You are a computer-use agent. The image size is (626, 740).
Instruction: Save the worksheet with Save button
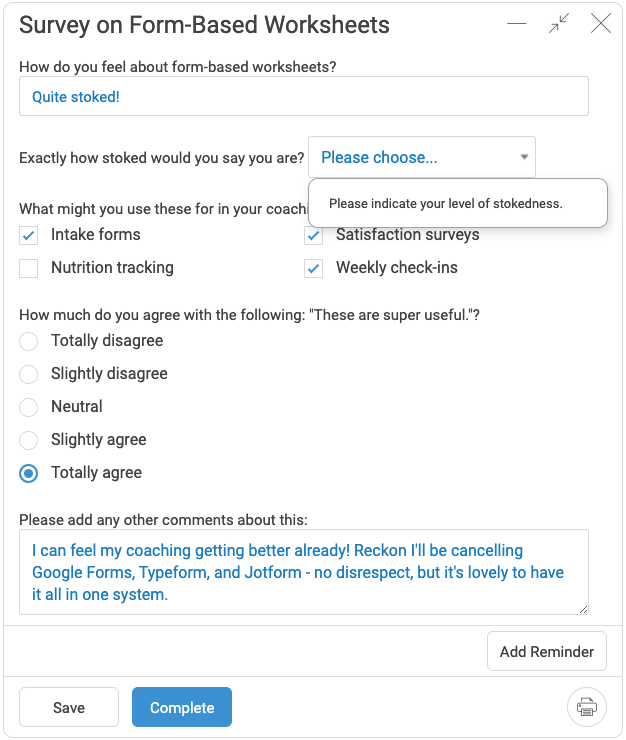click(69, 707)
